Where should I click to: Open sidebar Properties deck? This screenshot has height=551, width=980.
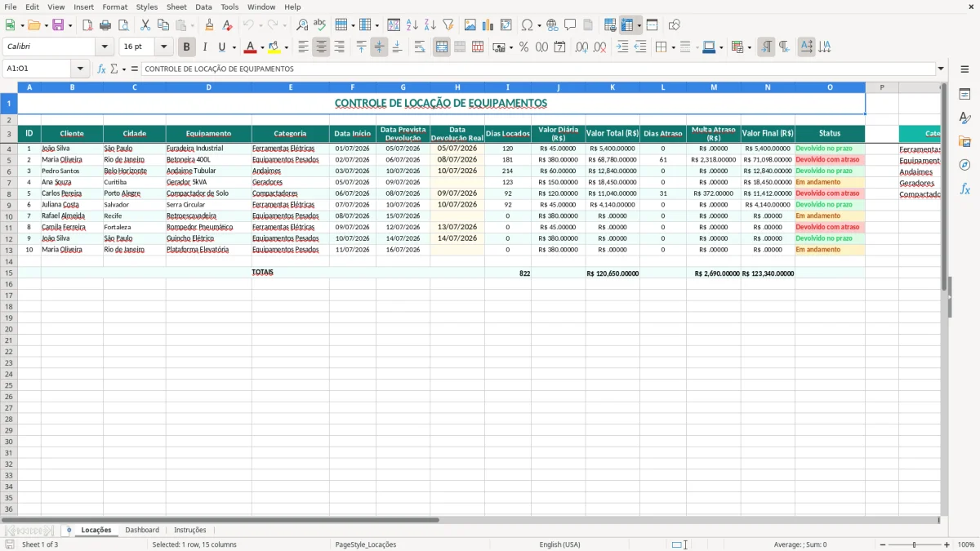click(964, 95)
